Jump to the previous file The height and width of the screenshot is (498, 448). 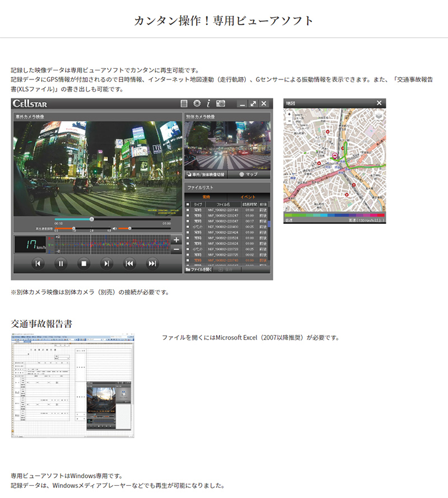(x=129, y=264)
